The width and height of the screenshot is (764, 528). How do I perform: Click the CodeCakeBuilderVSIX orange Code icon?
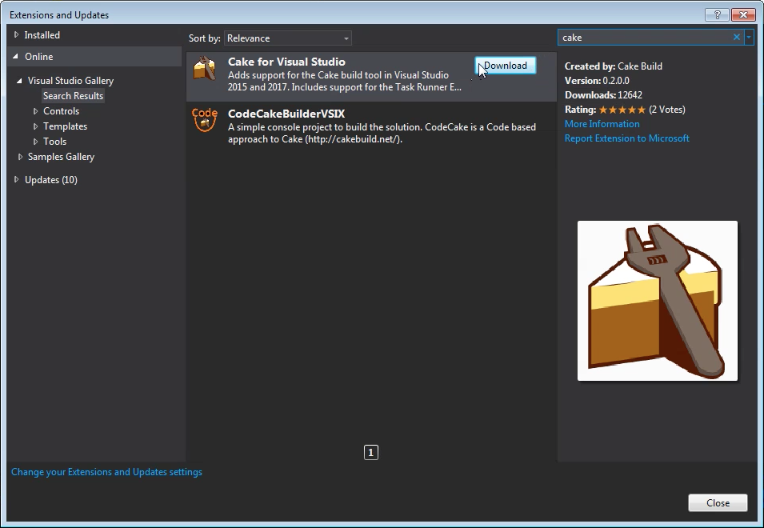tap(204, 120)
